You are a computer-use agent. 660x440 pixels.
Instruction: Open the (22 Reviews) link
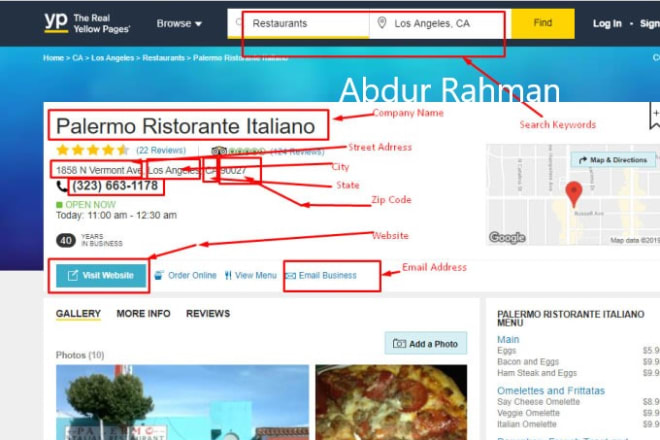tap(161, 150)
